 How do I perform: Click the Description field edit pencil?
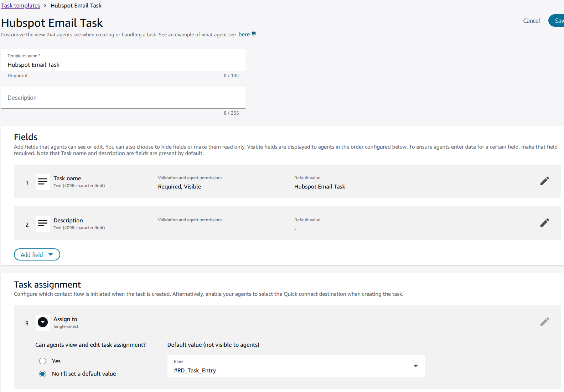(x=544, y=223)
